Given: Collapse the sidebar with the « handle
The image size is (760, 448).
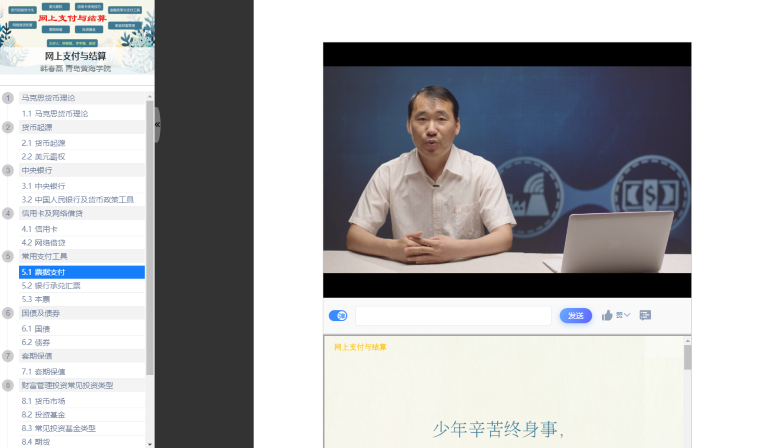Looking at the screenshot, I should click(x=157, y=125).
